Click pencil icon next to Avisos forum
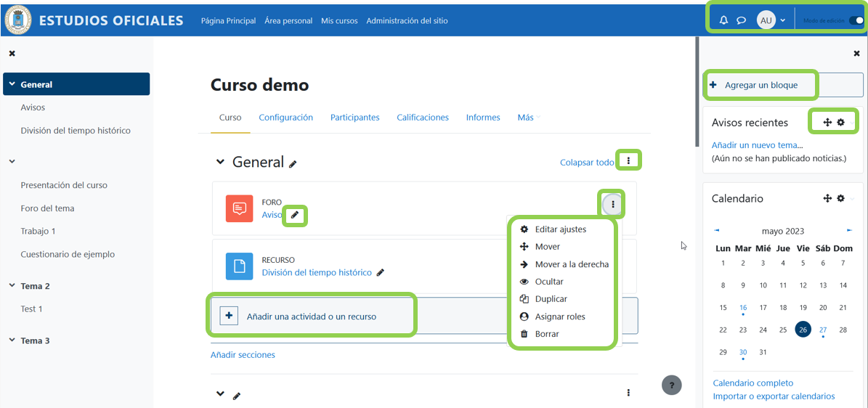Viewport: 868px width, 408px height. coord(295,215)
